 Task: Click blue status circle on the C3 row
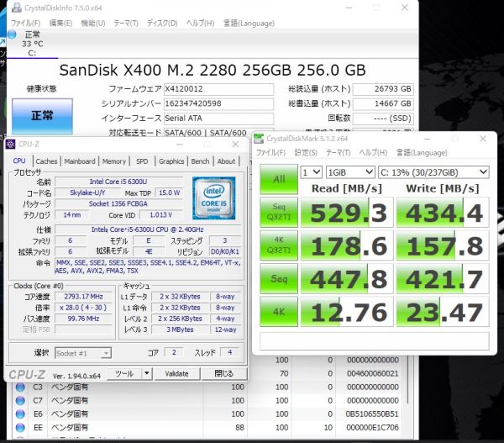tap(20, 387)
